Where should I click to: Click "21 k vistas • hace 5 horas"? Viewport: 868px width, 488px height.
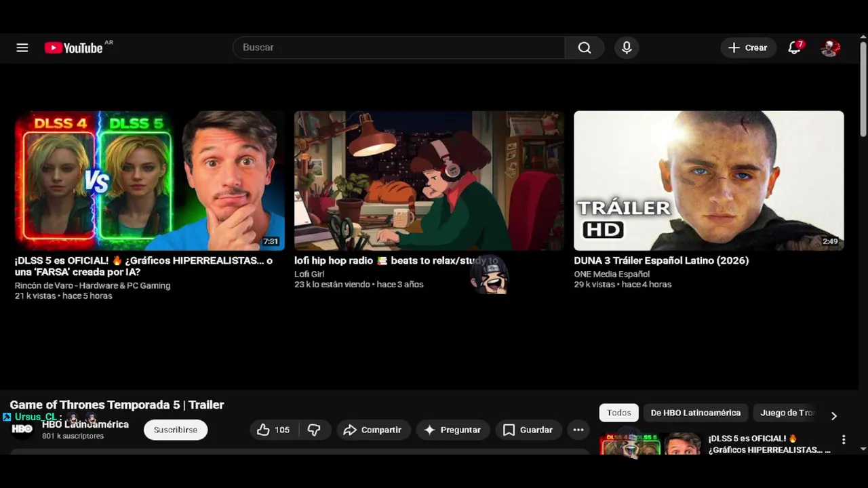pos(64,296)
